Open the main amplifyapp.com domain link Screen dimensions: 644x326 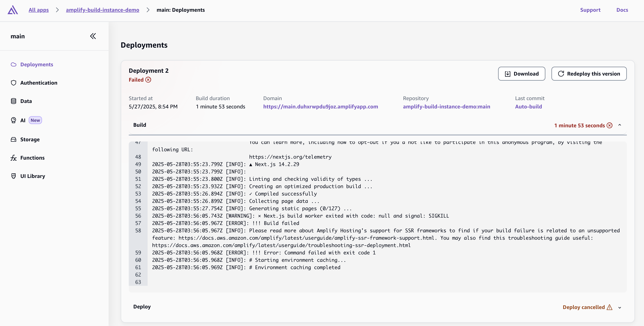click(x=320, y=107)
